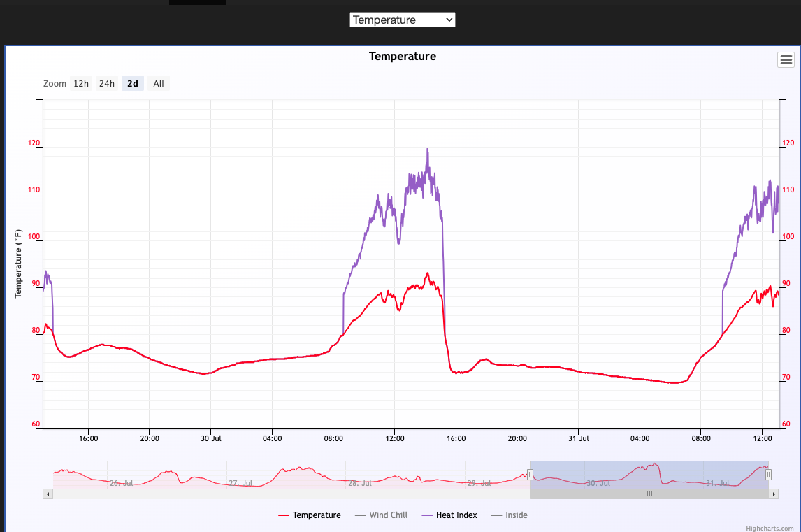Click the 30 Jul x-axis label
Viewport: 801px width, 532px height.
211,438
